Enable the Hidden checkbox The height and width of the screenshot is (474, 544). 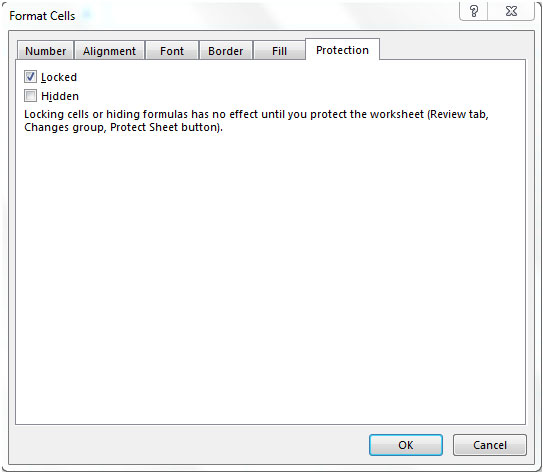[30, 95]
